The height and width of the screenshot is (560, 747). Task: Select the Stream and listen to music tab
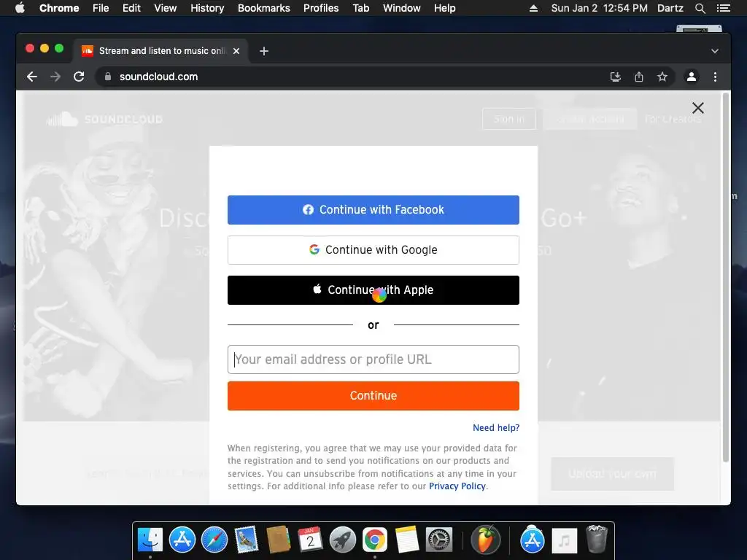[160, 51]
